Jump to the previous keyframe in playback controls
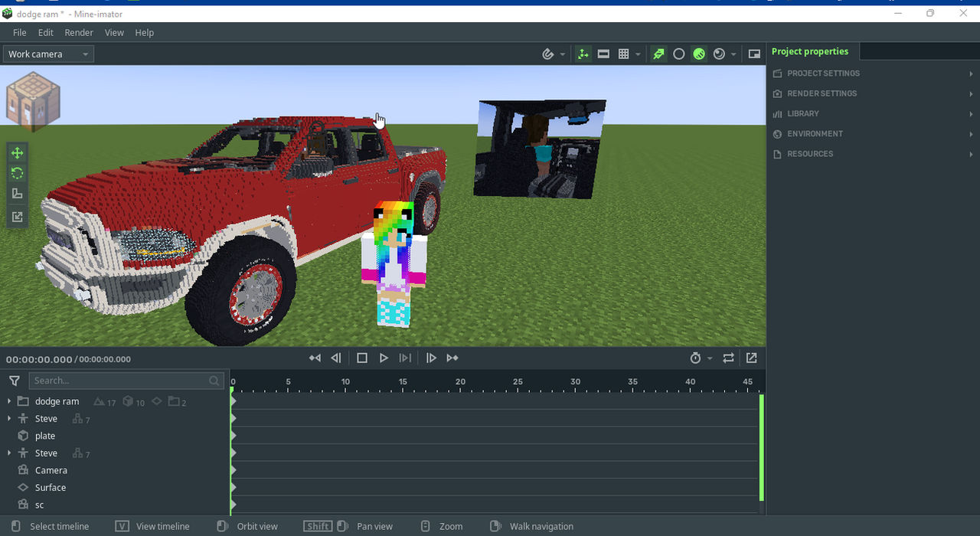Screen dimensions: 980x536 click(x=315, y=358)
